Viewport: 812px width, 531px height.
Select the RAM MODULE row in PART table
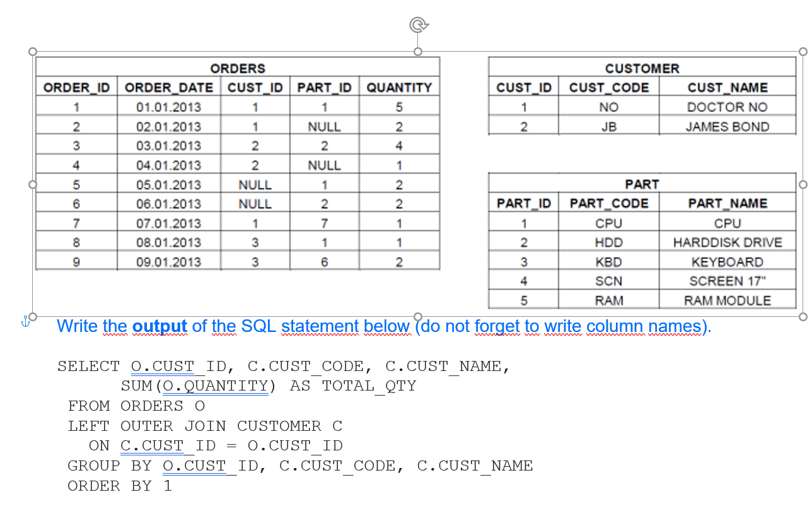[727, 300]
